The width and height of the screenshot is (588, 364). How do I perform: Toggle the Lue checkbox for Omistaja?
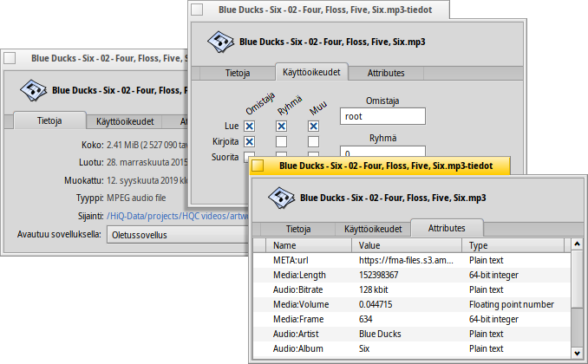(249, 126)
